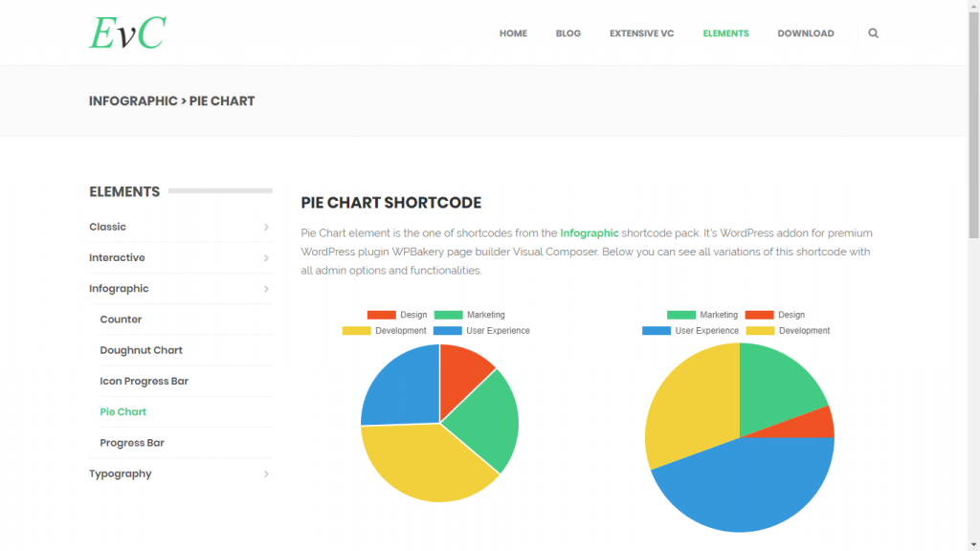Screen dimensions: 980x551
Task: Go to the Counter element page
Action: tap(121, 320)
